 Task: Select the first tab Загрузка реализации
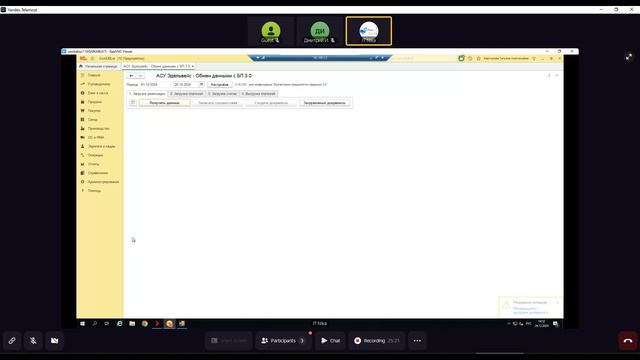click(147, 94)
